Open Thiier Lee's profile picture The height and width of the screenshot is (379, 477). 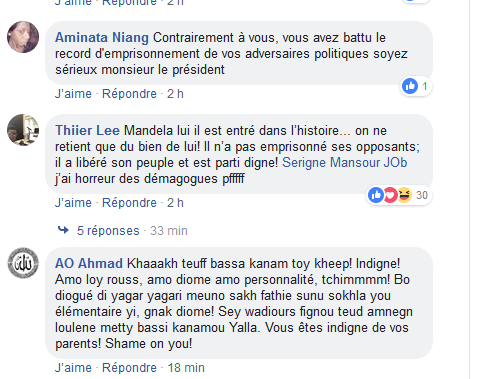pos(23,130)
